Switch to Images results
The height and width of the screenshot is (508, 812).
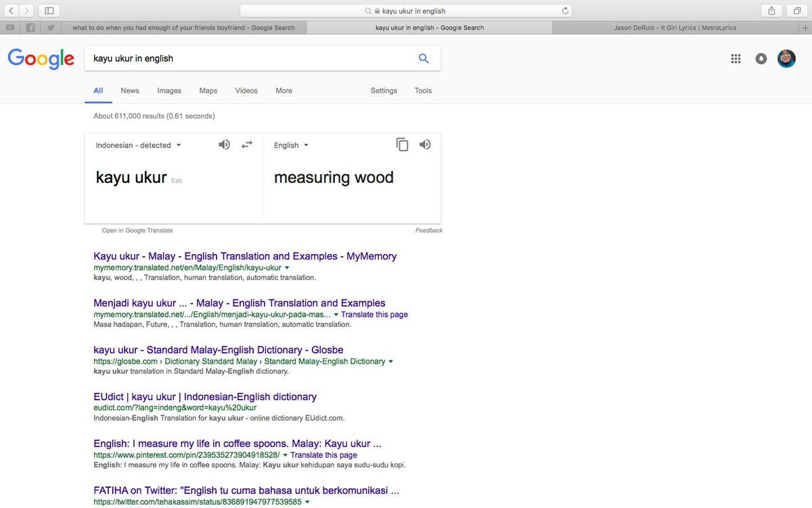tap(169, 91)
